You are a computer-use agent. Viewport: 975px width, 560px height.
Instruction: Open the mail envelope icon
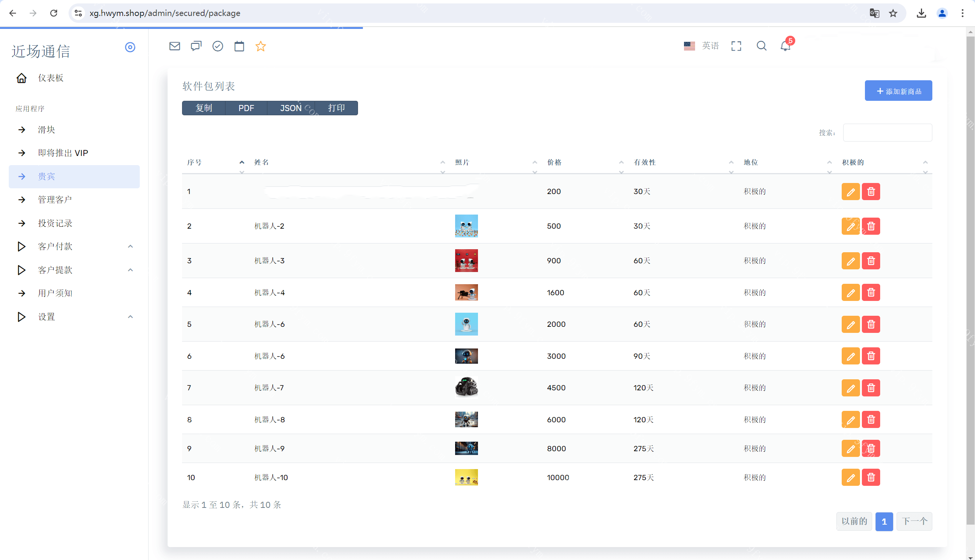pyautogui.click(x=174, y=46)
